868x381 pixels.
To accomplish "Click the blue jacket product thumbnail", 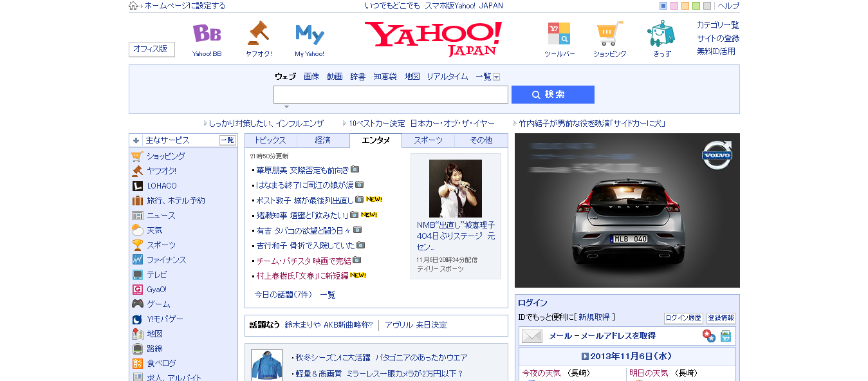I will (x=267, y=365).
